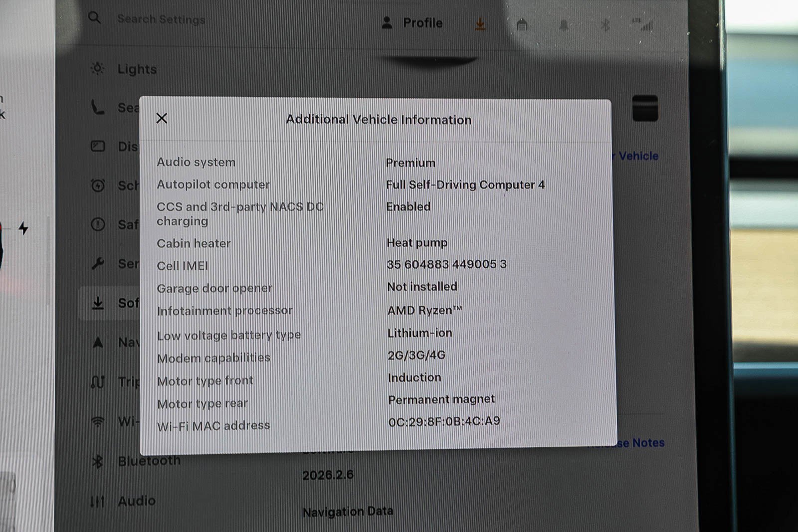Click the Infotainment processor label
This screenshot has height=532, width=798.
click(x=225, y=311)
